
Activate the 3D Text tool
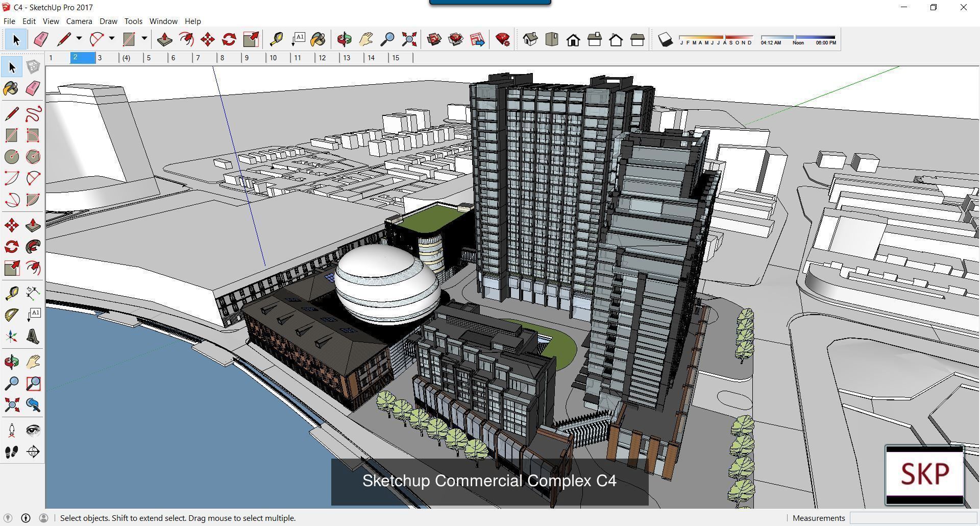(x=33, y=336)
